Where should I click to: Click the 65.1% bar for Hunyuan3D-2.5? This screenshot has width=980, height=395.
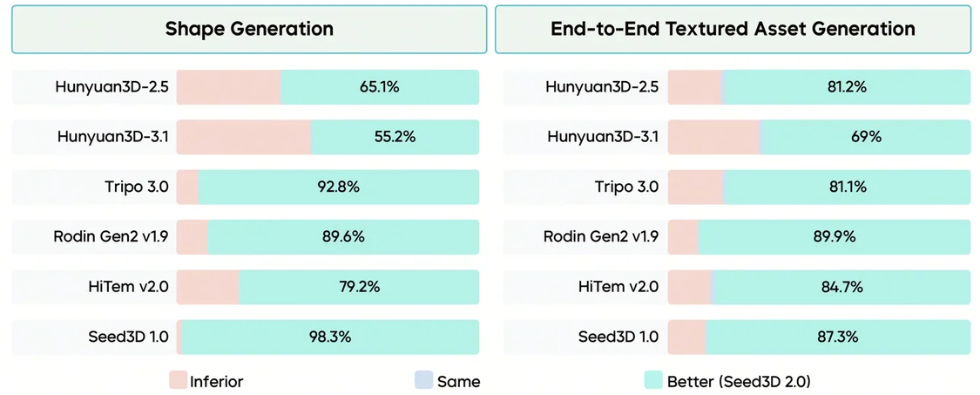(x=380, y=87)
